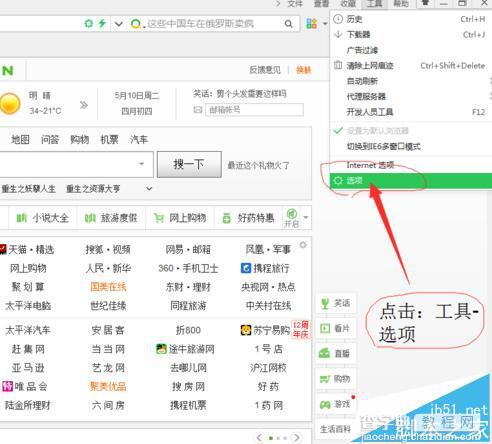Expand weather details double-chevron
Screen dimensions: 492x444
pos(84,105)
